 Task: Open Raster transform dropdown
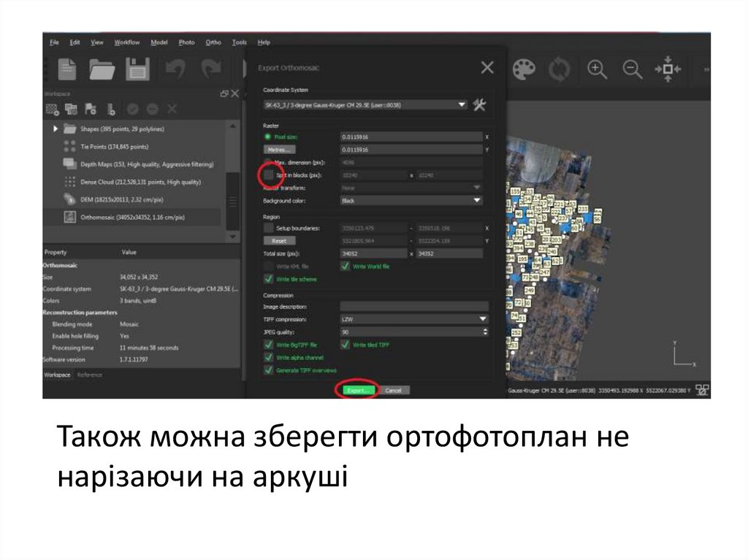(411, 188)
